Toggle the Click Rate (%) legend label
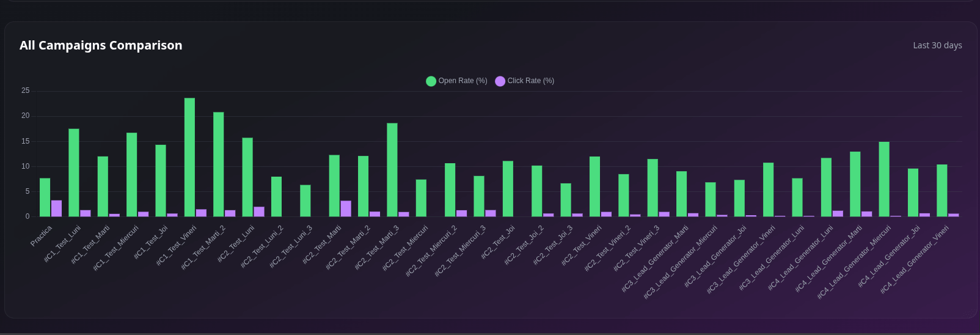The image size is (980, 335). click(x=530, y=81)
